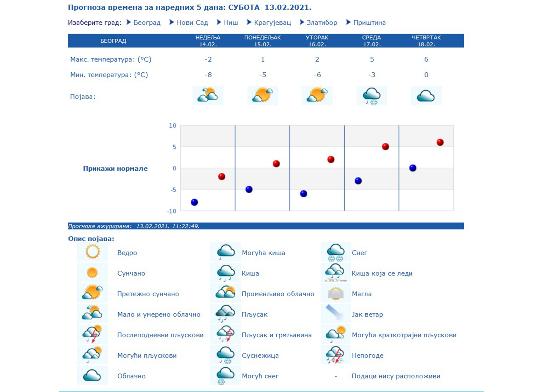Click the Пљусак и грмљавина legend icon
Image resolution: width=549 pixels, height=392 pixels.
click(225, 334)
